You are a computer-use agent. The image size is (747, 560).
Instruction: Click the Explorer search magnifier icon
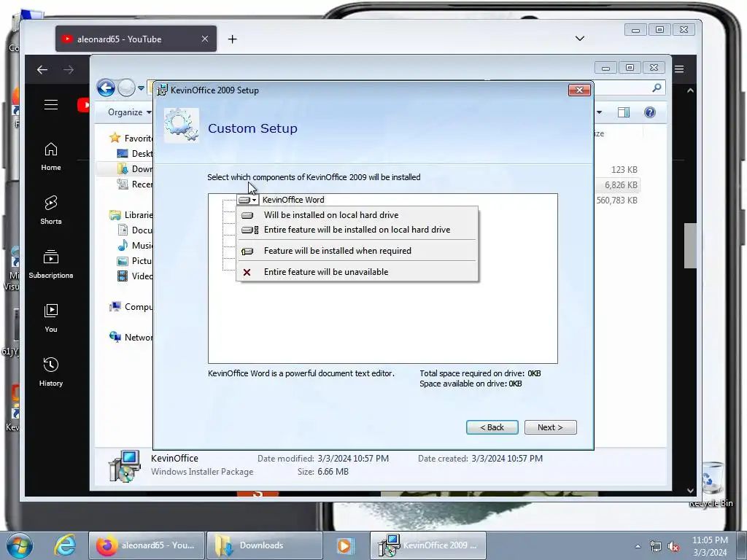(657, 87)
